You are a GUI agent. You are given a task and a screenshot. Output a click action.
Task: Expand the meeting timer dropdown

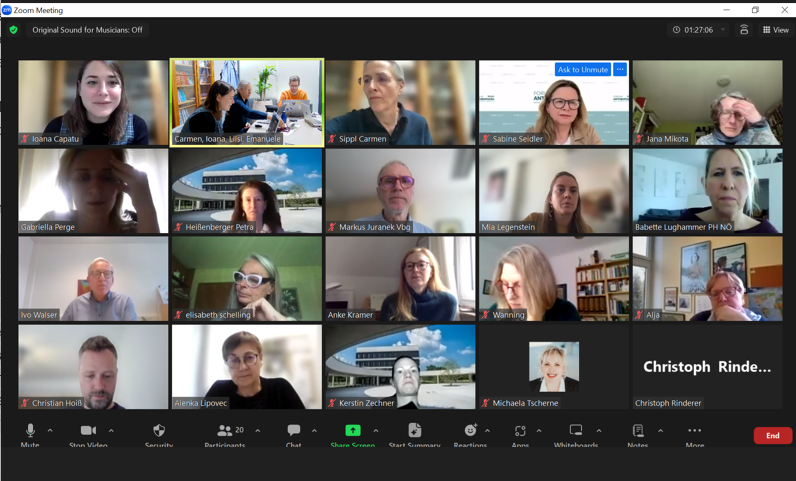tap(723, 30)
